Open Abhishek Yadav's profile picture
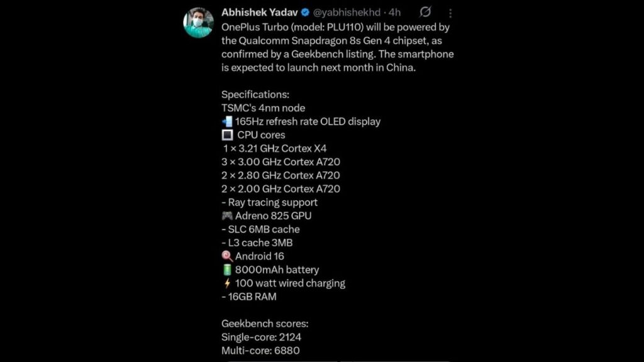The width and height of the screenshot is (644, 362). pyautogui.click(x=199, y=14)
